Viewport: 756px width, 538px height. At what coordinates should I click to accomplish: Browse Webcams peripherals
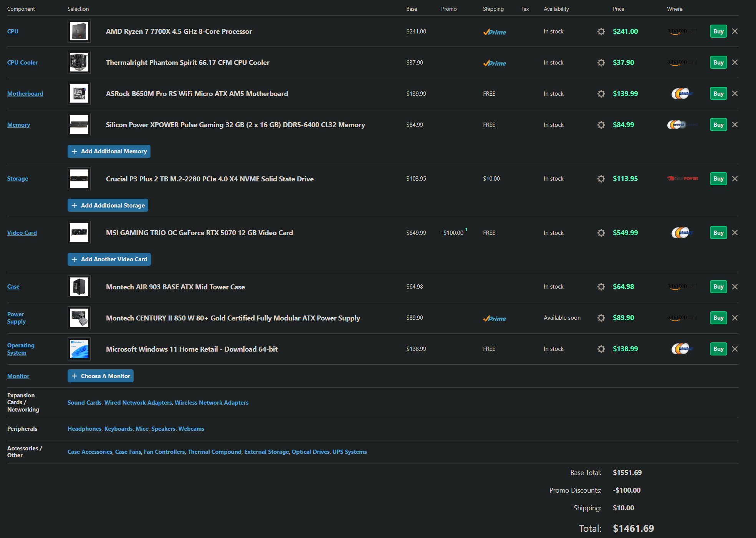pos(191,429)
